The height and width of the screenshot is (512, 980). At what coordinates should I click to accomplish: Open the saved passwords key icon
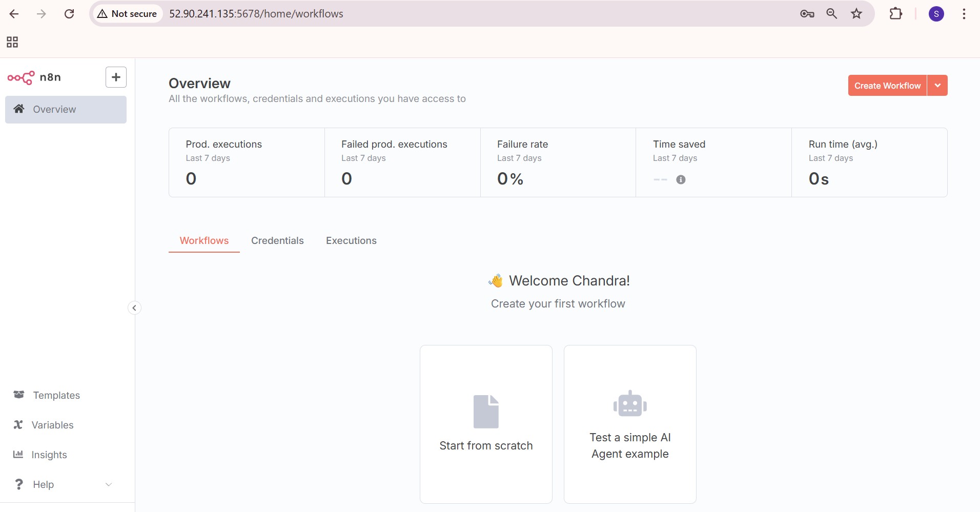coord(807,14)
